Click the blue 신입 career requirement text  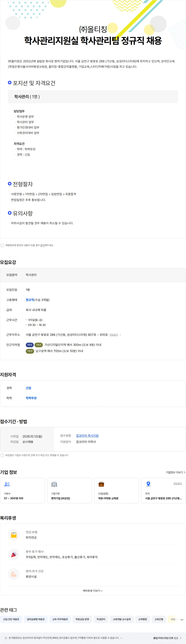point(28,388)
